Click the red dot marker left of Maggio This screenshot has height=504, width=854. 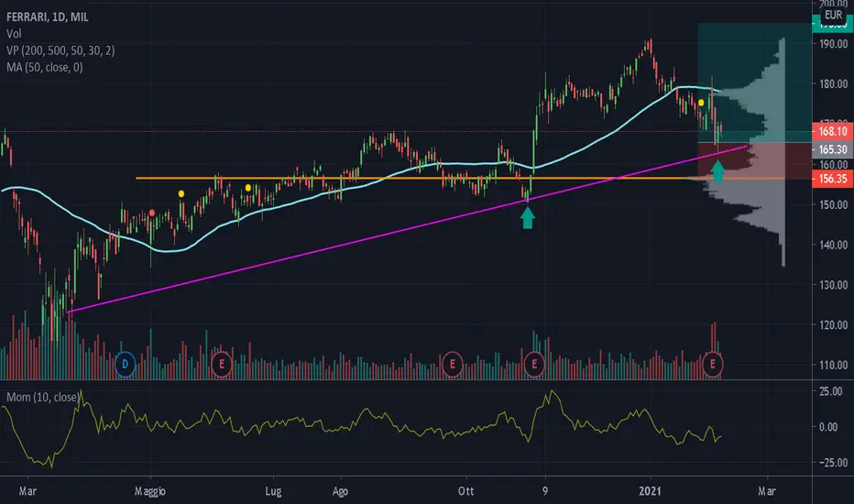tap(152, 213)
